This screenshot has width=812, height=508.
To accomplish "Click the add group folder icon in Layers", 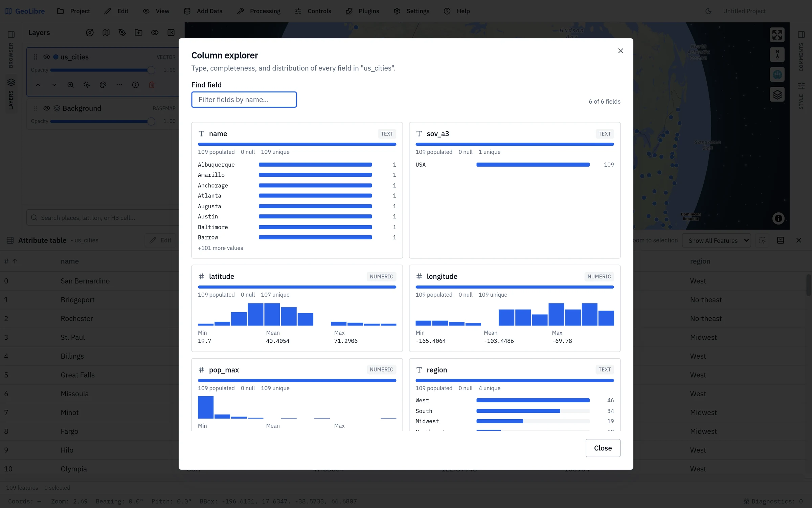I will 138,33.
